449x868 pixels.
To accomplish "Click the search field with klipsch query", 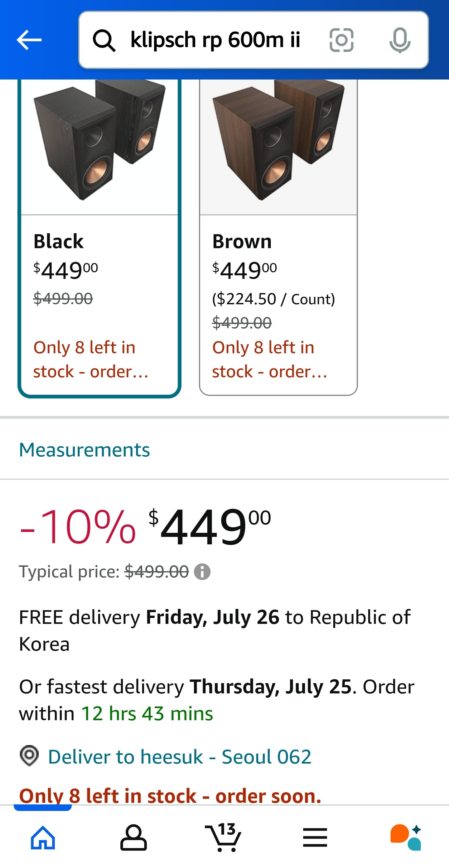I will [215, 40].
